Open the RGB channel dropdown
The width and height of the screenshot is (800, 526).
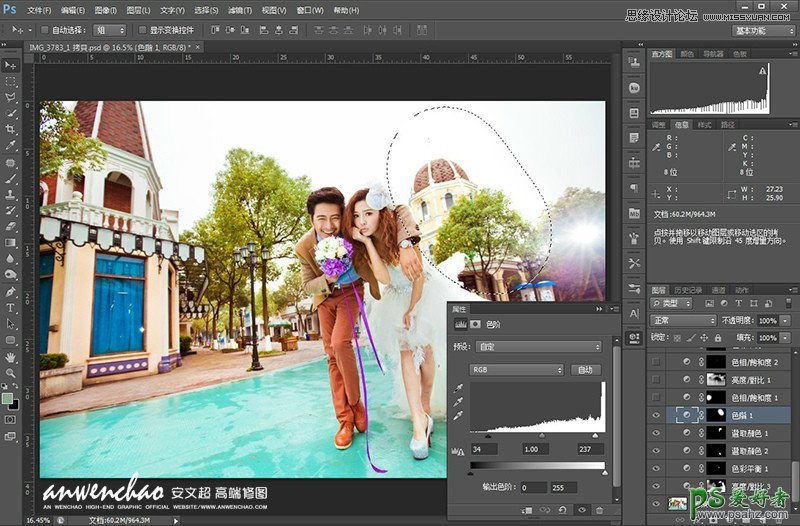517,369
